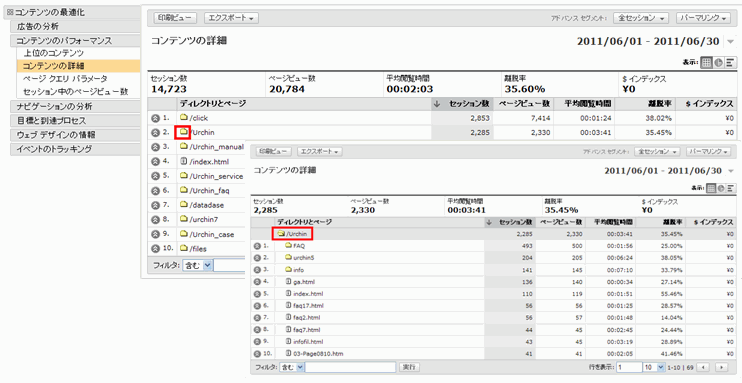This screenshot has height=383, width=742.
Task: Focus filter text field in front report
Action: tap(350, 367)
